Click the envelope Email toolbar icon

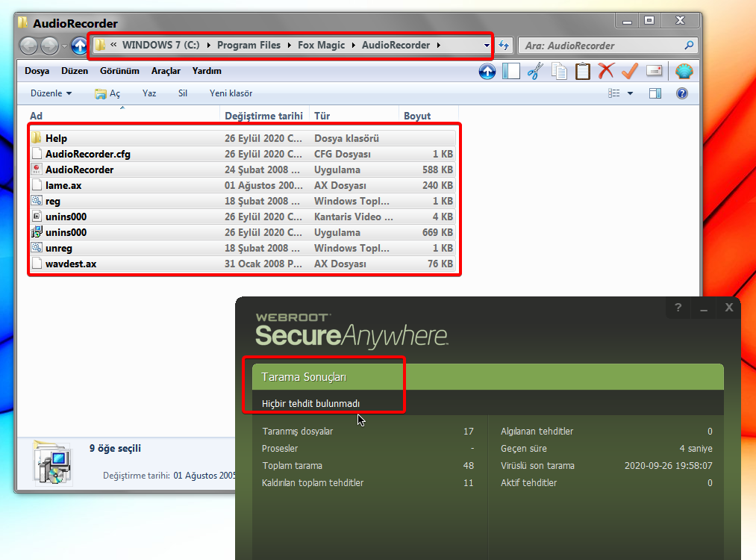click(654, 71)
